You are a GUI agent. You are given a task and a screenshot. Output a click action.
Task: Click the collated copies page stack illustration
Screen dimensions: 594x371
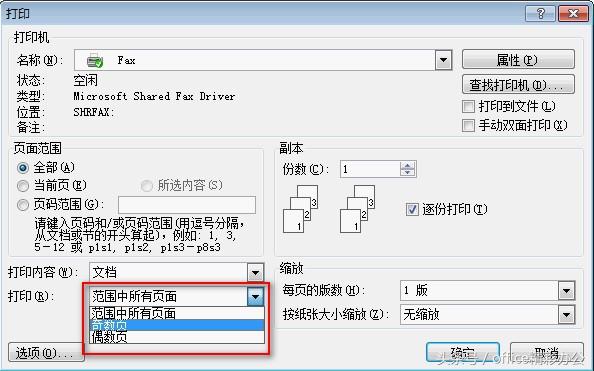[x=300, y=209]
